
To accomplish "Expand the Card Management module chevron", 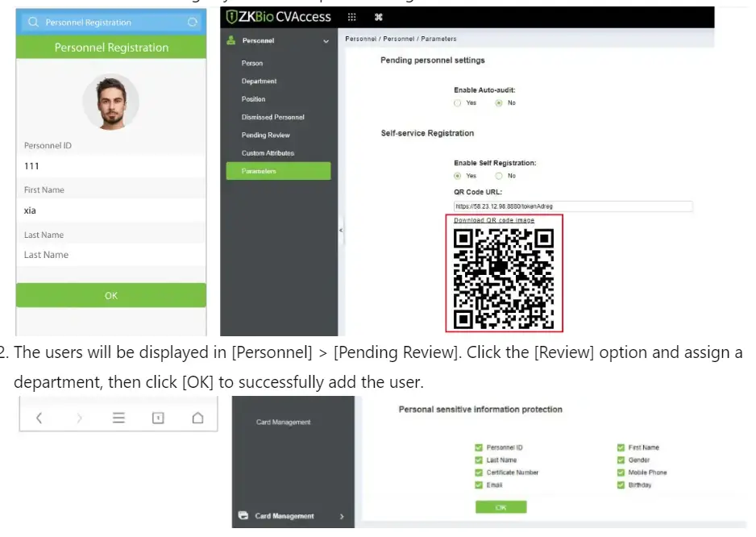I will [x=342, y=516].
